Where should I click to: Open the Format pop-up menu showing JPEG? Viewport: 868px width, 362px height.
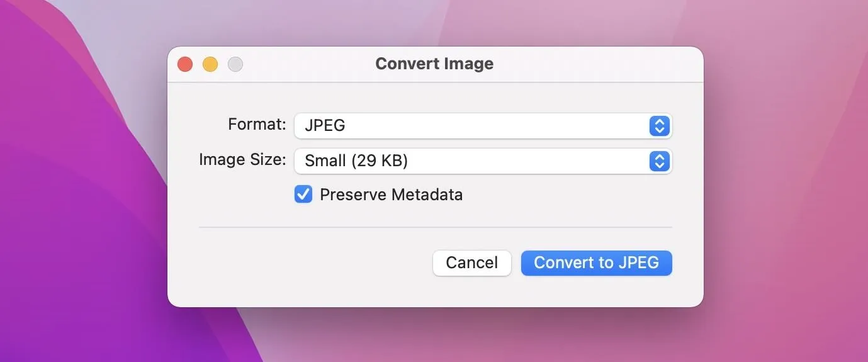(x=483, y=125)
